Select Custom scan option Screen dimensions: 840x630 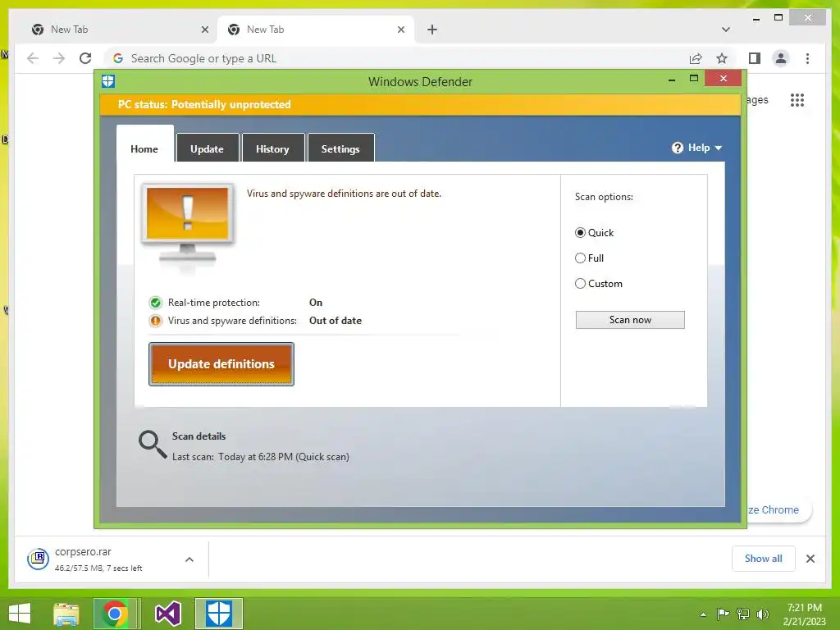click(x=580, y=283)
